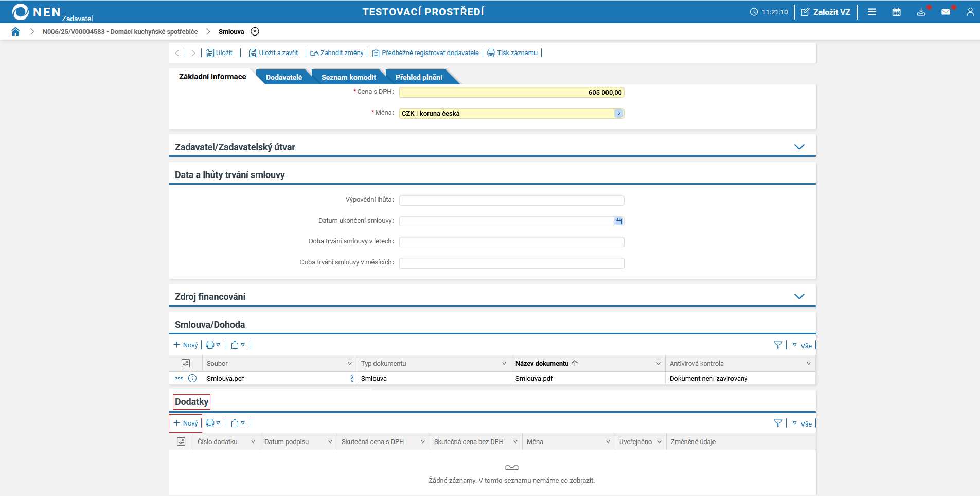Go to the home page icon
This screenshot has width=980, height=496.
click(x=15, y=31)
